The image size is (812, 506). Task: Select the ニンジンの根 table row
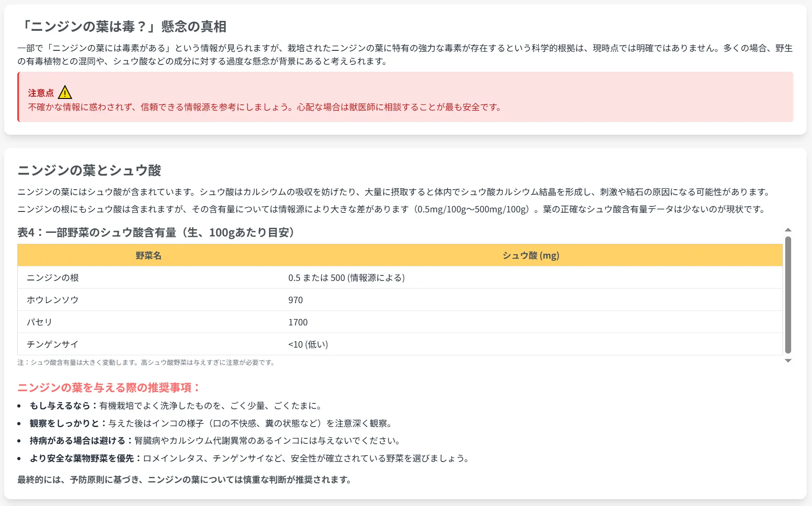click(53, 278)
